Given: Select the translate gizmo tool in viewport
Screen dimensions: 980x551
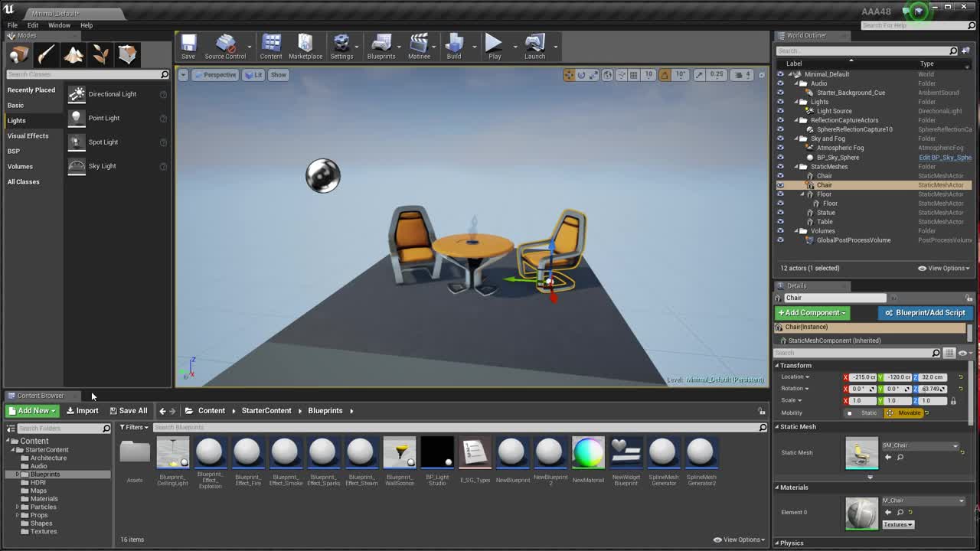Looking at the screenshot, I should click(569, 75).
